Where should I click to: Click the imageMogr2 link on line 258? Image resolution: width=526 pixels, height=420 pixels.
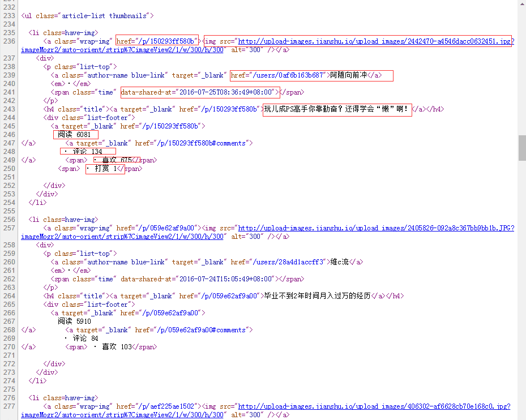tap(122, 237)
